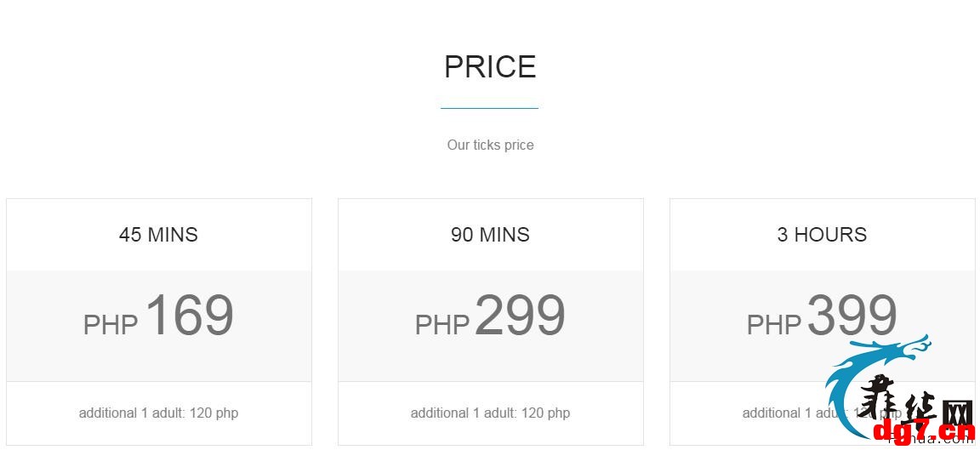Viewport: 980px width, 450px height.
Task: Click PHP label beside 169
Action: click(111, 325)
